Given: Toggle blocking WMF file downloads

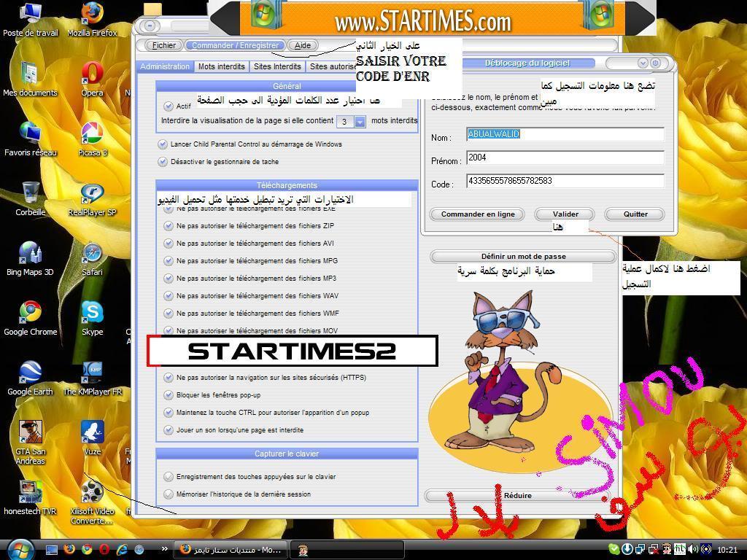Looking at the screenshot, I should (169, 314).
